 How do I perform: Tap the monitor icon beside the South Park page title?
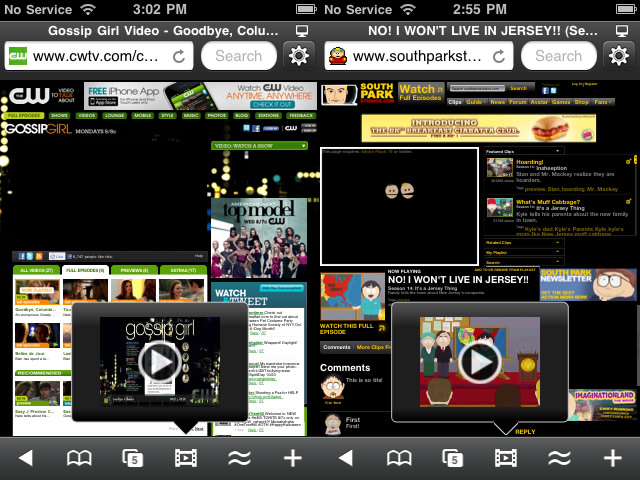point(622,31)
